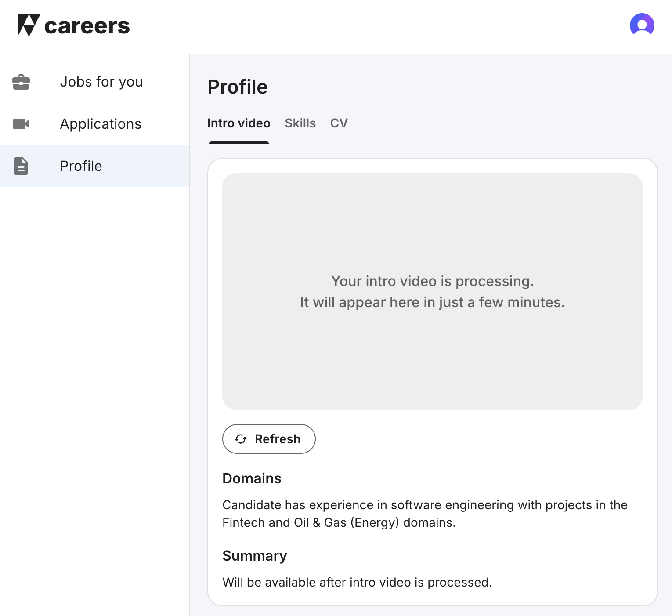Click the Profile page heading
Viewport: 672px width, 616px height.
[238, 87]
